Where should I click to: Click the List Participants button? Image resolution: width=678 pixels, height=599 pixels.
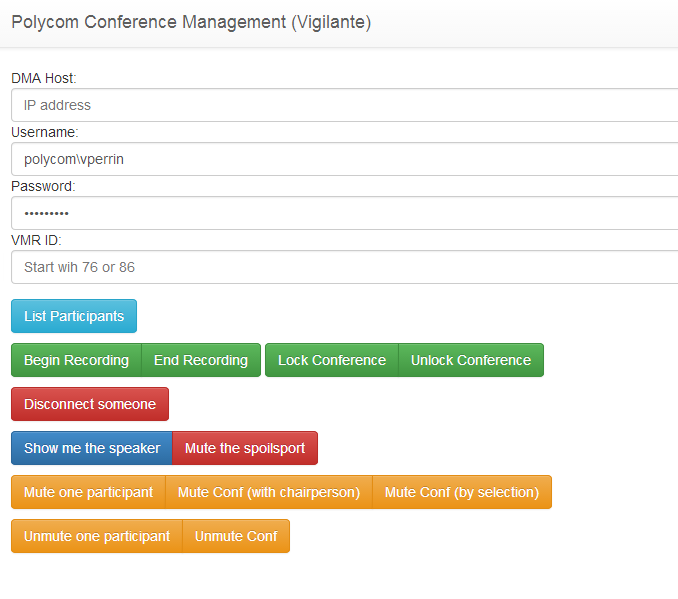click(x=74, y=316)
